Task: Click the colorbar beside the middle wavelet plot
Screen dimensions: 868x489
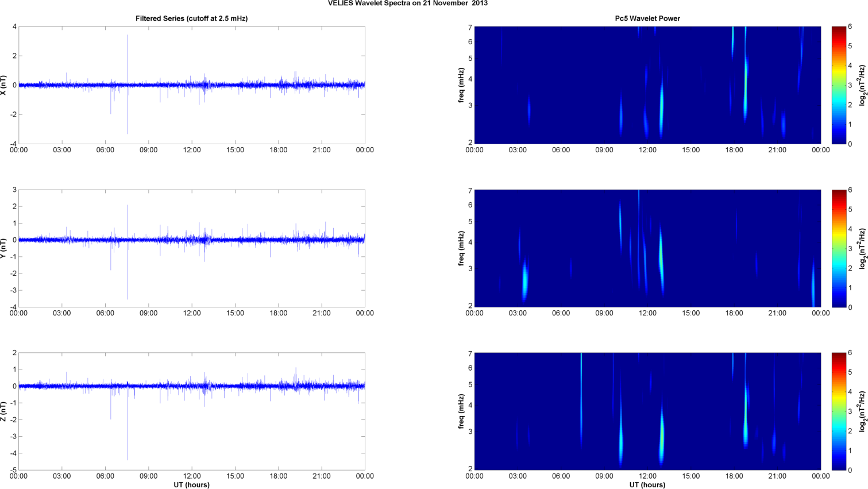Action: coord(839,248)
